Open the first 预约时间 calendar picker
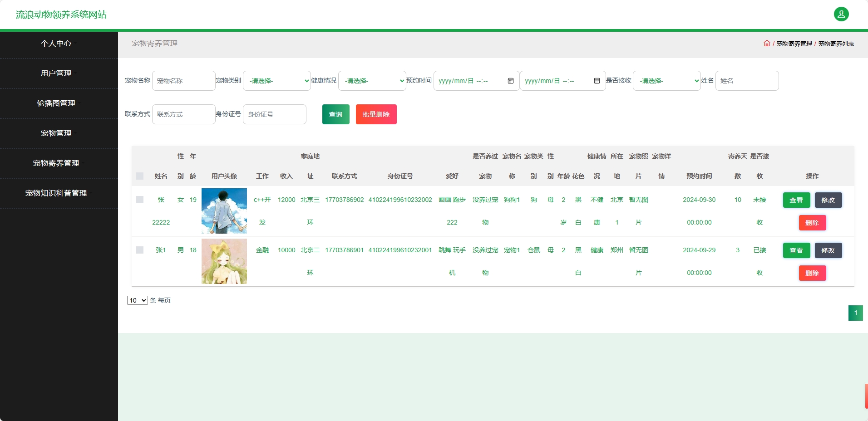The image size is (868, 421). click(x=510, y=81)
